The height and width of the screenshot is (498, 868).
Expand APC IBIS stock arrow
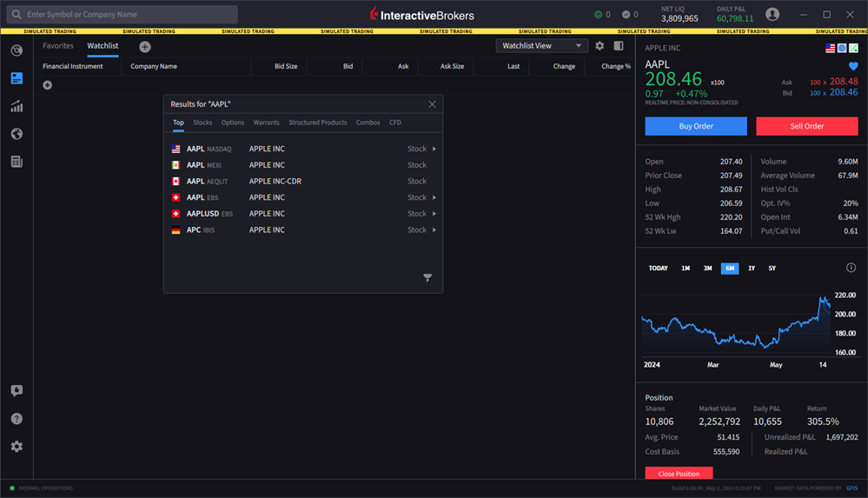point(434,229)
